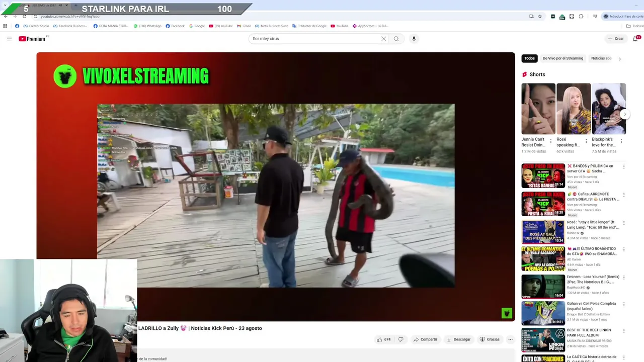Play the B4NEOS y POL3MICA video thumbnail

(x=543, y=175)
